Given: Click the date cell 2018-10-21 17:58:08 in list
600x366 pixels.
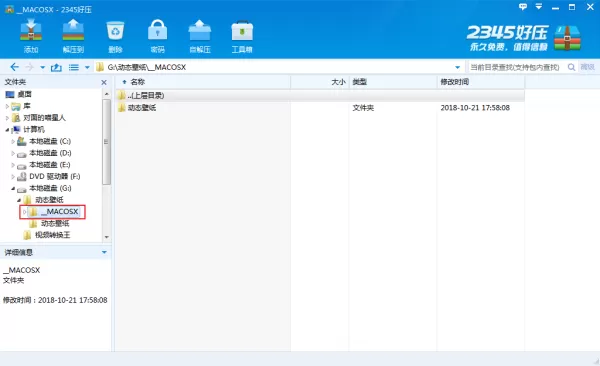Looking at the screenshot, I should [x=475, y=108].
